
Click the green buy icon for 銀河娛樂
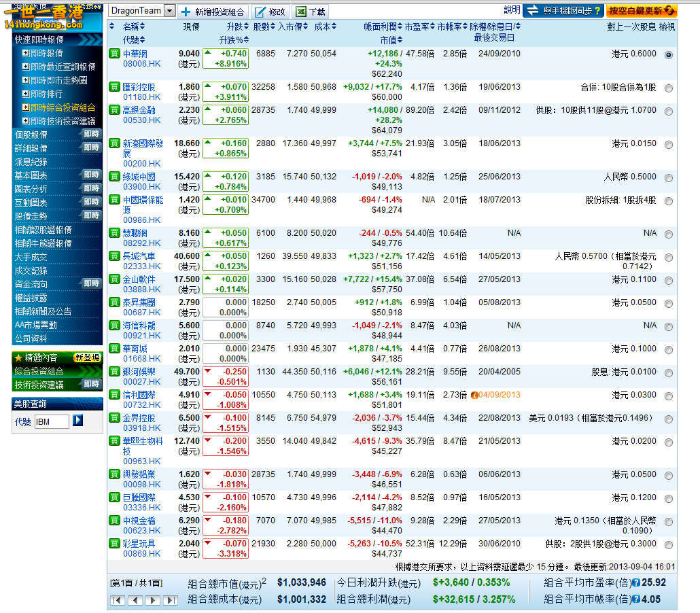(x=114, y=372)
